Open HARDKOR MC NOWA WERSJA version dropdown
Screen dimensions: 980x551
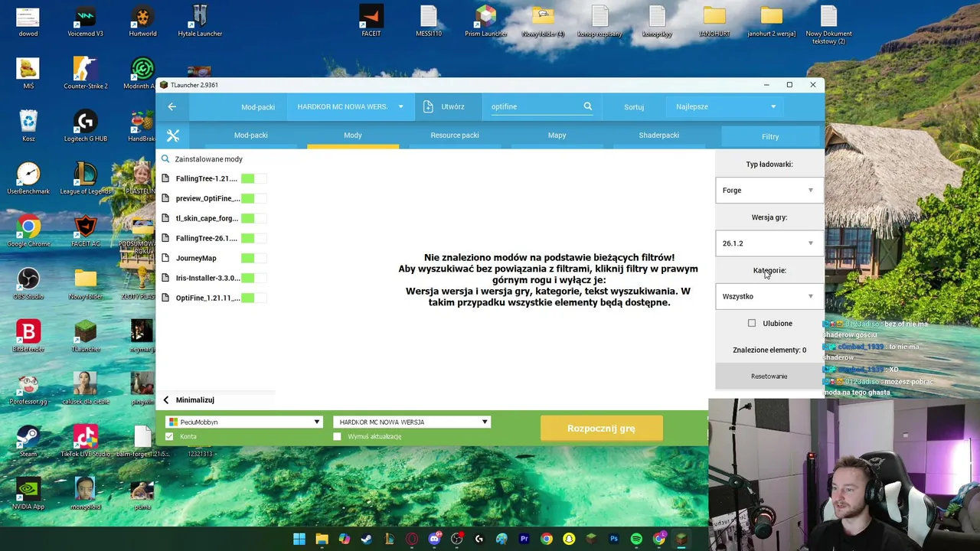tap(411, 422)
